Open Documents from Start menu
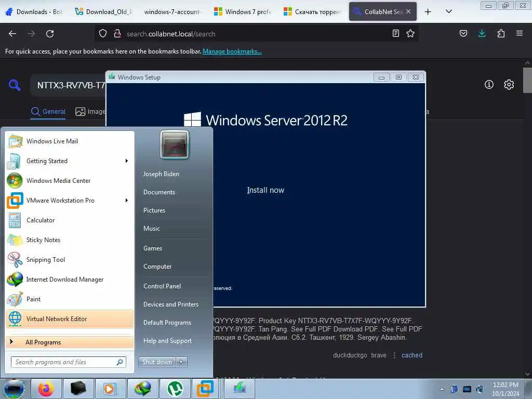Viewport: 532px width, 399px height. coord(159,192)
